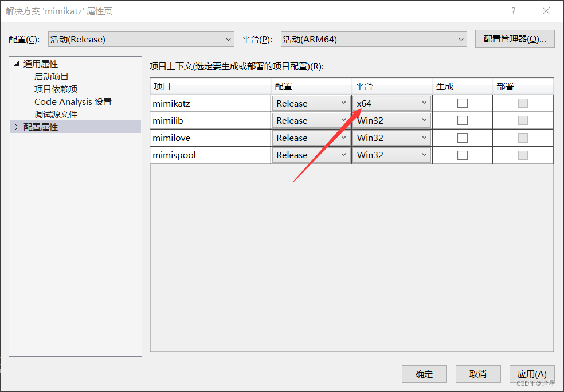Click the 配置 column header

(x=311, y=87)
